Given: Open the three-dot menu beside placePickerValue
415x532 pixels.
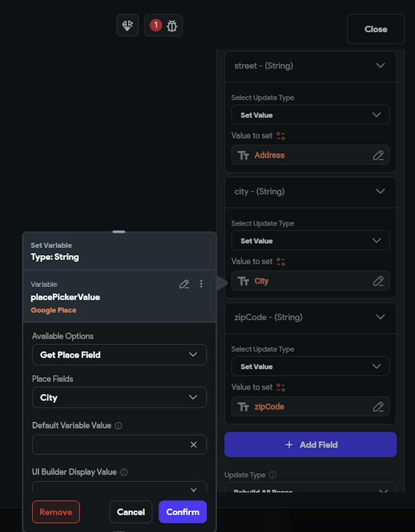Looking at the screenshot, I should [x=201, y=284].
